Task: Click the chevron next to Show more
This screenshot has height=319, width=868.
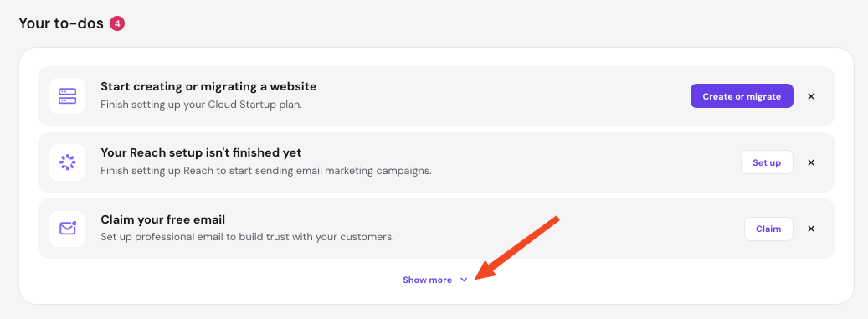Action: pyautogui.click(x=464, y=280)
